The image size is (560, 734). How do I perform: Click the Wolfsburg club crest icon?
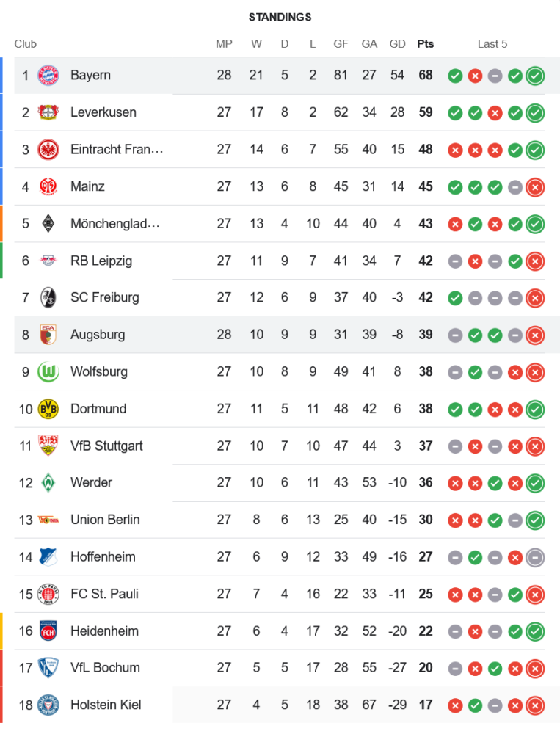(48, 371)
